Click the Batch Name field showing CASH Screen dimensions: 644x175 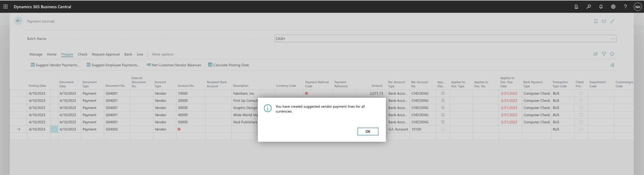pyautogui.click(x=445, y=39)
